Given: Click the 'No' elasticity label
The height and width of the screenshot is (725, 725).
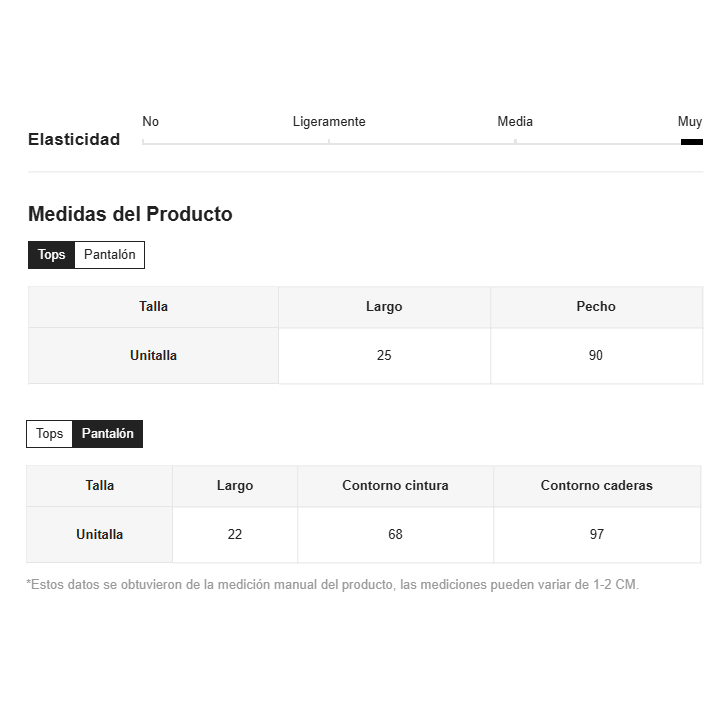Looking at the screenshot, I should pyautogui.click(x=150, y=122).
